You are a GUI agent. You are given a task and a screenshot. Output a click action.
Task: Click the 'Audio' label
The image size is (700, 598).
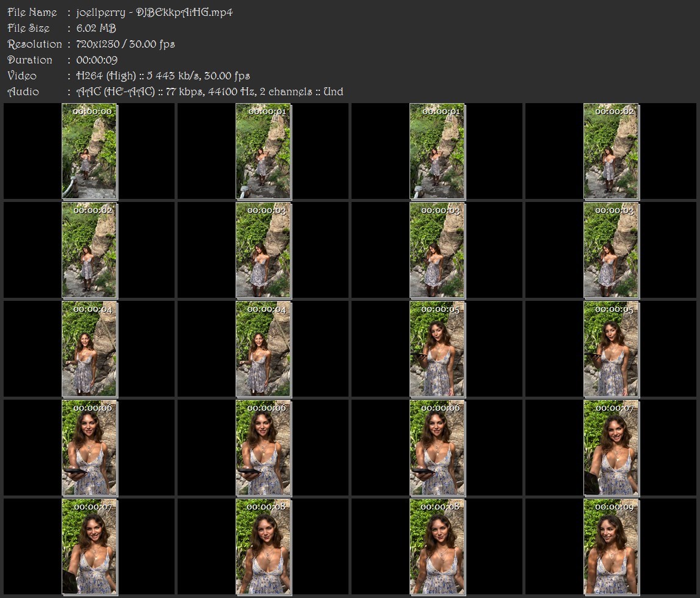pyautogui.click(x=23, y=92)
